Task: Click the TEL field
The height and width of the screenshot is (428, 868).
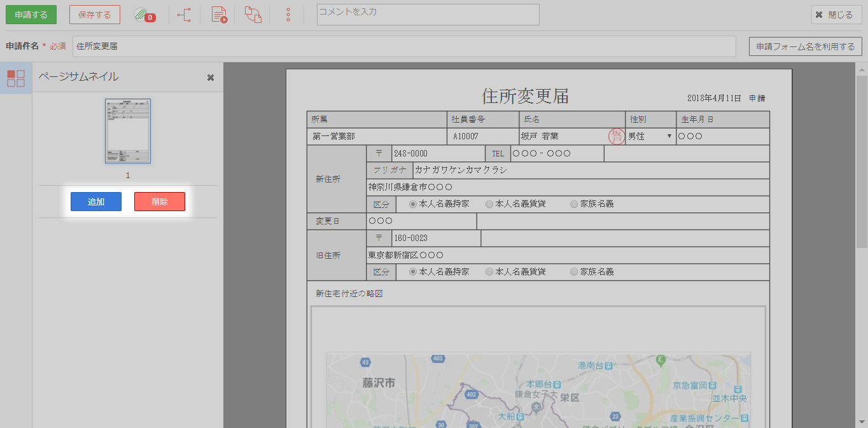Action: [557, 153]
